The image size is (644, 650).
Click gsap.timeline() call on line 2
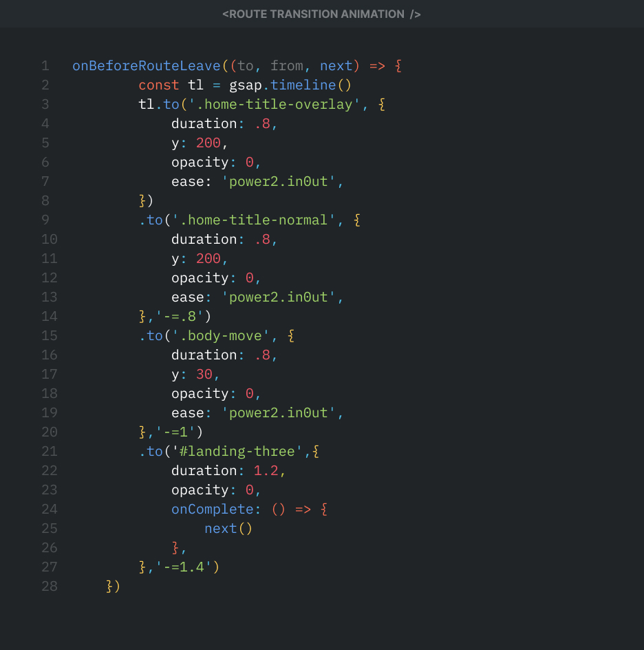(290, 85)
